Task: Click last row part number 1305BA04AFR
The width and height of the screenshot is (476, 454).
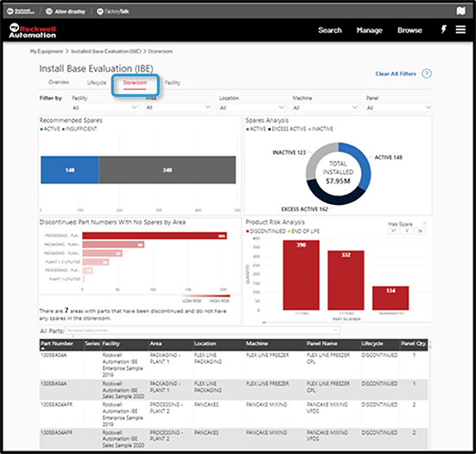Action: 56,432
